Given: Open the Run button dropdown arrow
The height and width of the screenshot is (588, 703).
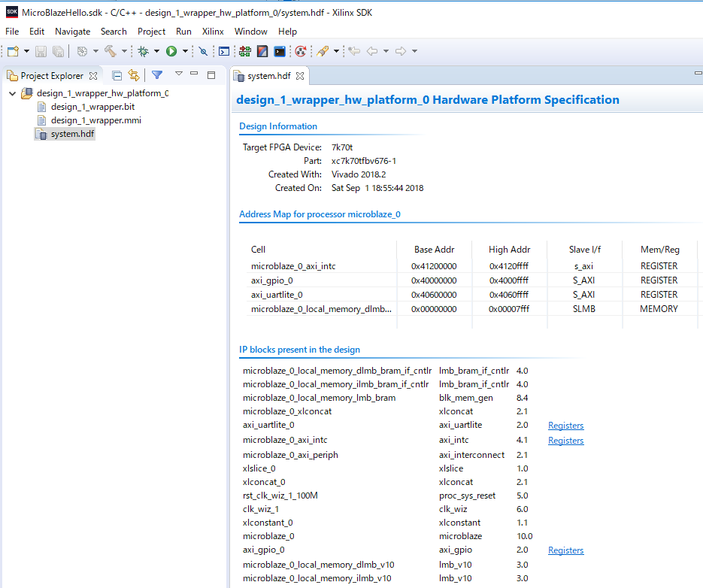Looking at the screenshot, I should click(185, 51).
